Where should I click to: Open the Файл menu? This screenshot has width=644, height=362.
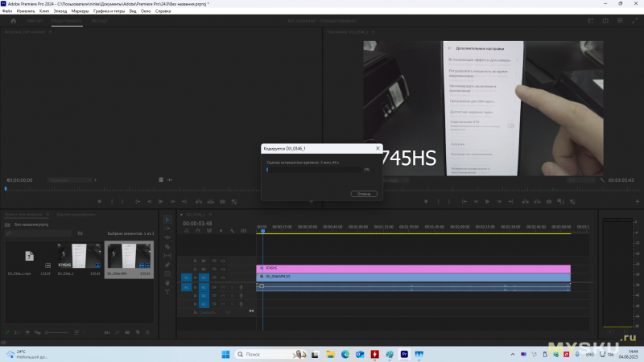click(x=7, y=11)
